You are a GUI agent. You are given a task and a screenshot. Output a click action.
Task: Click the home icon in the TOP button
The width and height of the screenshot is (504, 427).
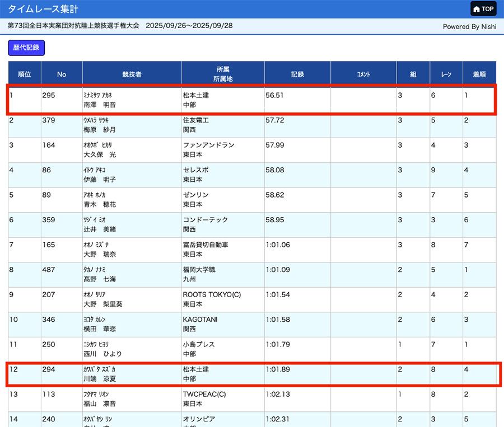point(477,9)
